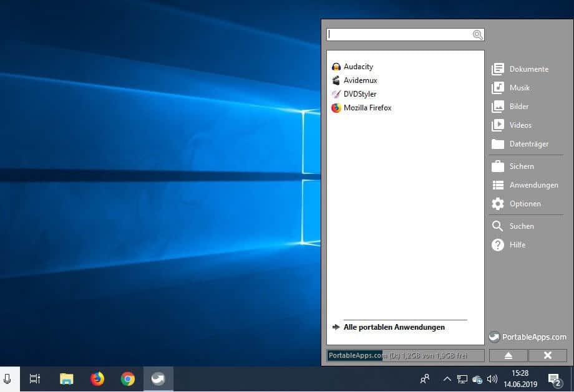This screenshot has width=574, height=392.
Task: Visit the PortableApps.com logo link
Action: point(527,337)
